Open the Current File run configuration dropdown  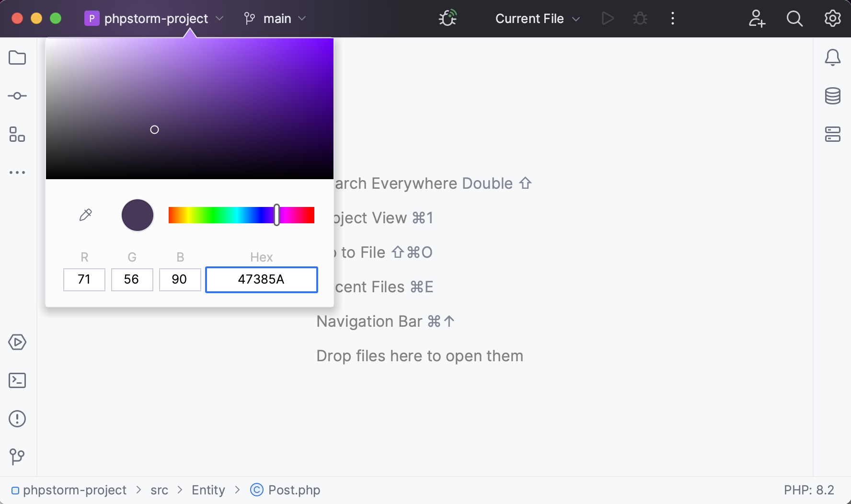(537, 19)
